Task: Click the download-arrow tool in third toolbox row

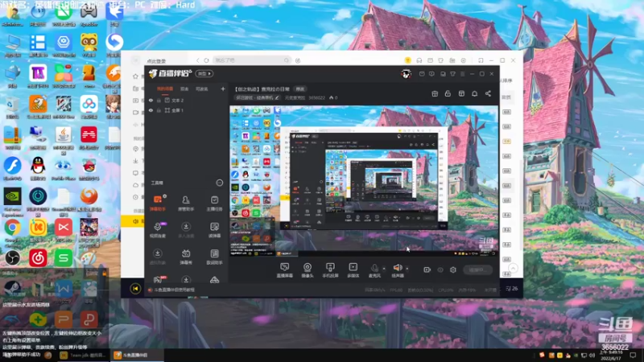Action: point(158,257)
